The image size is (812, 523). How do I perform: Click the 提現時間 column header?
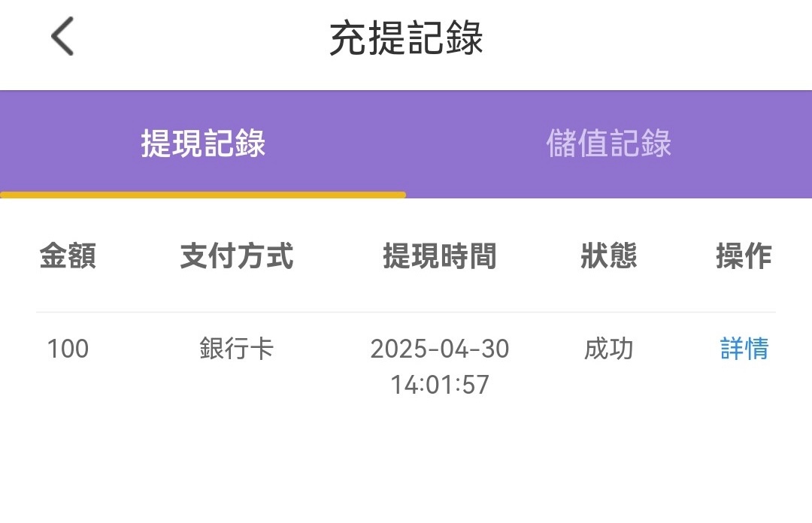pos(440,256)
